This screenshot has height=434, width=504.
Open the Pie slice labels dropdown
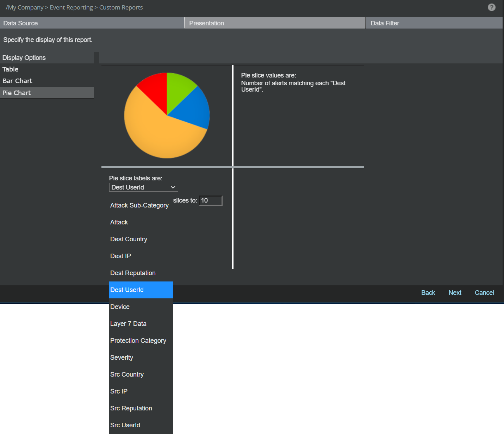tap(144, 187)
